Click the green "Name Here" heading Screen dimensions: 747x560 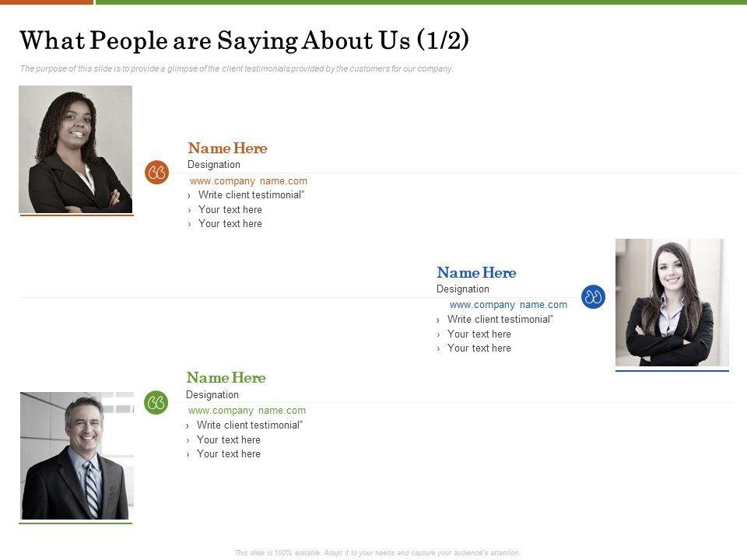tap(226, 377)
